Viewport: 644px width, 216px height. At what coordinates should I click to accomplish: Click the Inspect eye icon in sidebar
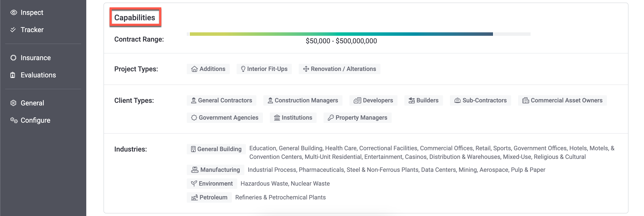point(14,13)
